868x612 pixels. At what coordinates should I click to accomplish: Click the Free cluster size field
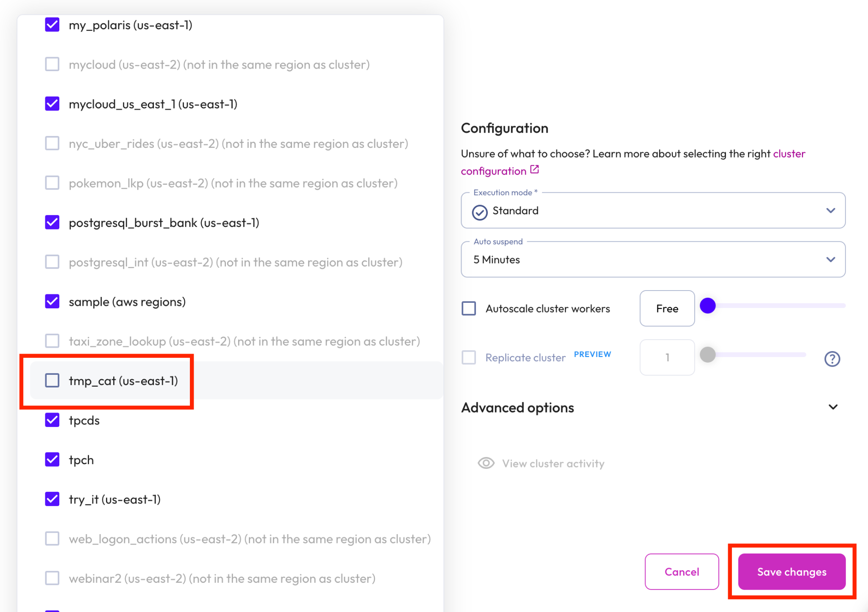667,308
